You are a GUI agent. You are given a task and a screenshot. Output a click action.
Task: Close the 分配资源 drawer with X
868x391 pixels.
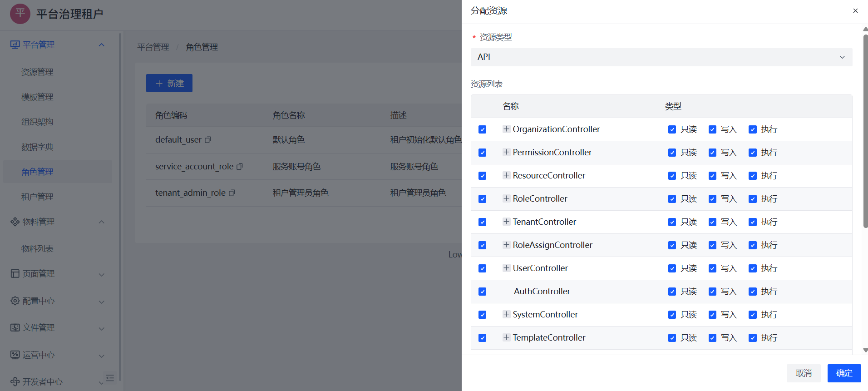coord(855,10)
